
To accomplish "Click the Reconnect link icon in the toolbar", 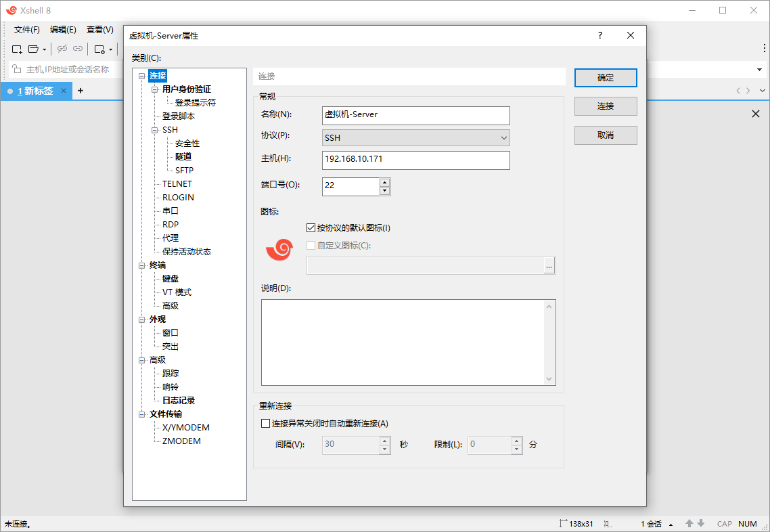I will (77, 49).
